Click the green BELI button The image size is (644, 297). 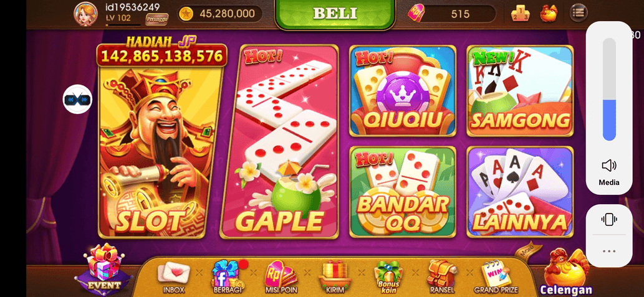pyautogui.click(x=335, y=14)
